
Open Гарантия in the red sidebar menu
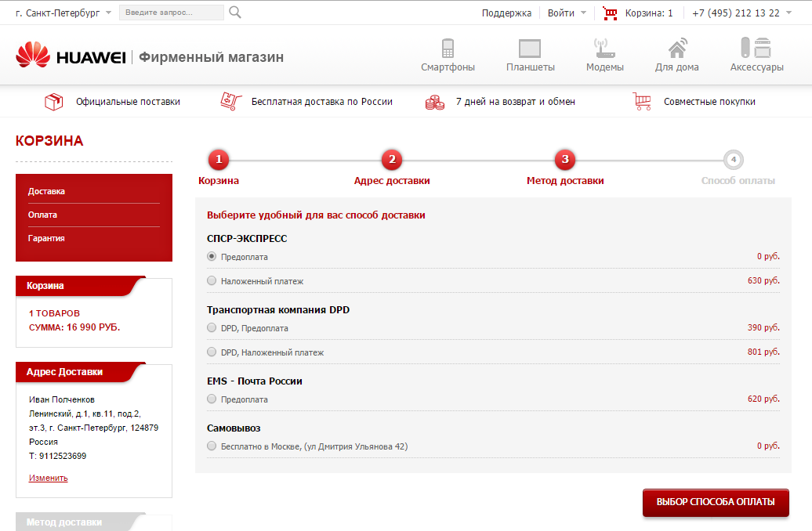46,238
